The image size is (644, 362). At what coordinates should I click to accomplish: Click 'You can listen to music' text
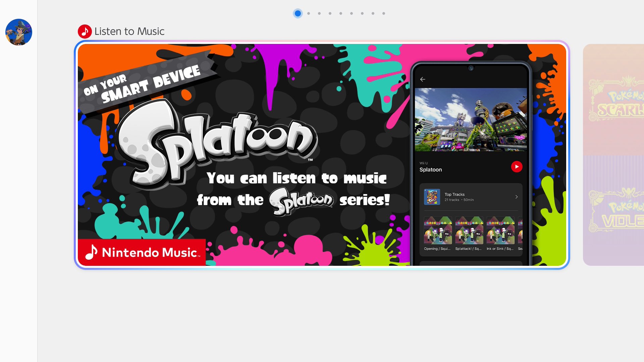coord(297,178)
